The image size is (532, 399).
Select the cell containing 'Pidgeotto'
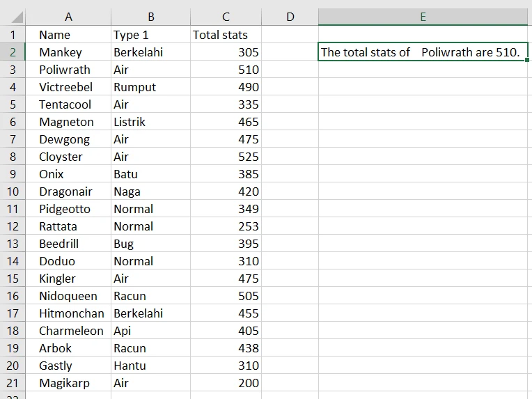coord(68,209)
